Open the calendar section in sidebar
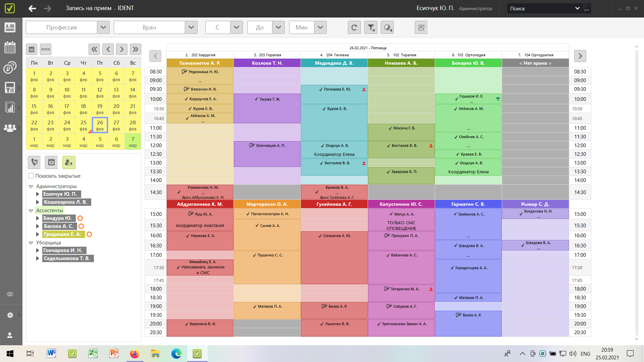 [x=10, y=48]
